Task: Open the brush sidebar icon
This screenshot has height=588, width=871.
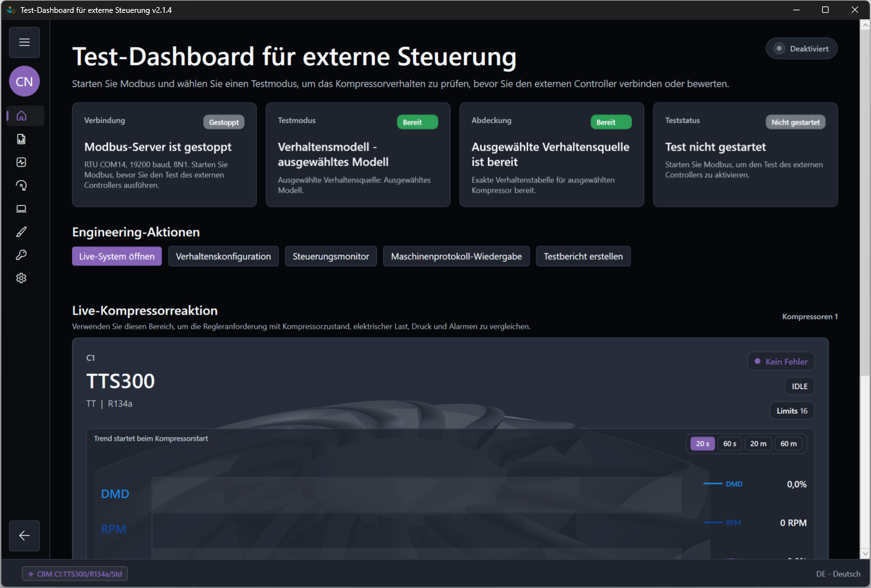Action: click(x=21, y=232)
